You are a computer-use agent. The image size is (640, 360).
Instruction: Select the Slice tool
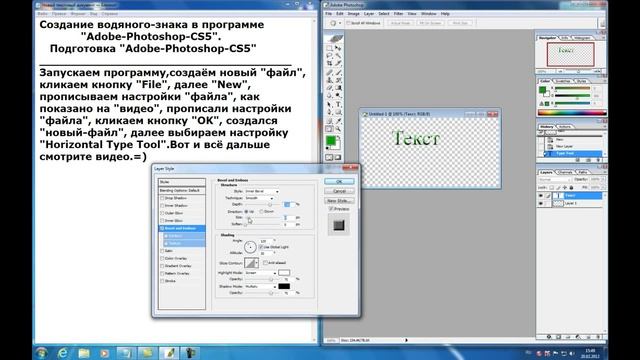338,64
